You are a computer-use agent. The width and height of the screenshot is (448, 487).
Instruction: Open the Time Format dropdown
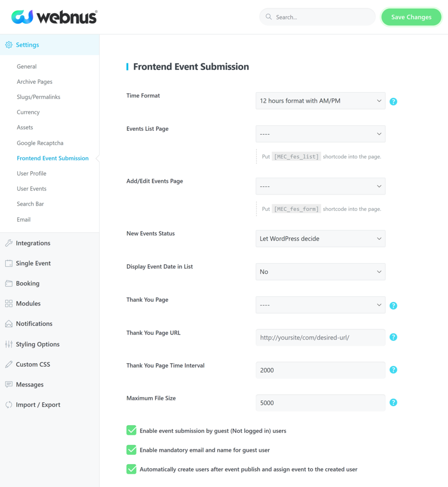tap(320, 101)
